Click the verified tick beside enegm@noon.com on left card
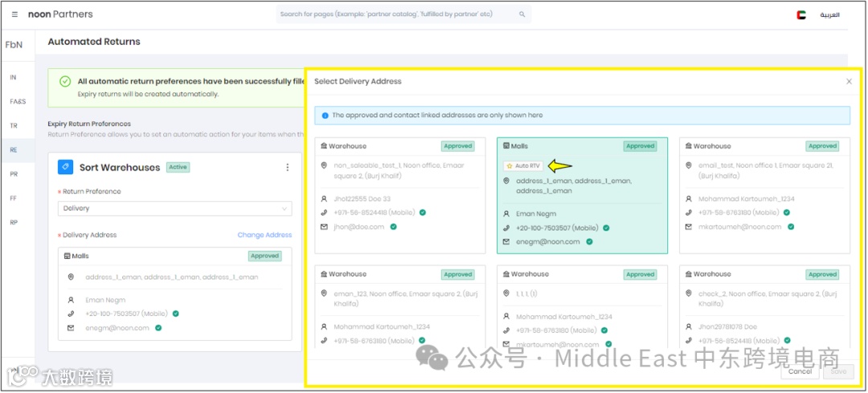This screenshot has width=868, height=393. pyautogui.click(x=158, y=328)
